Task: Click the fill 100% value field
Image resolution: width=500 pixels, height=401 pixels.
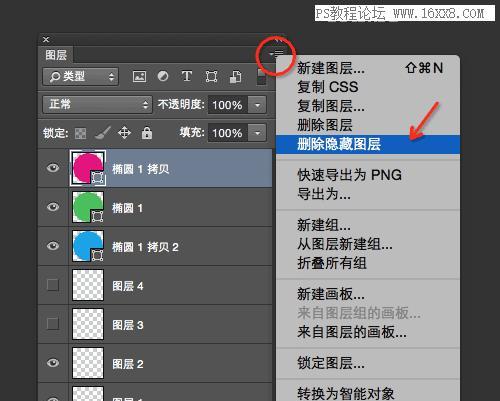Action: point(228,133)
